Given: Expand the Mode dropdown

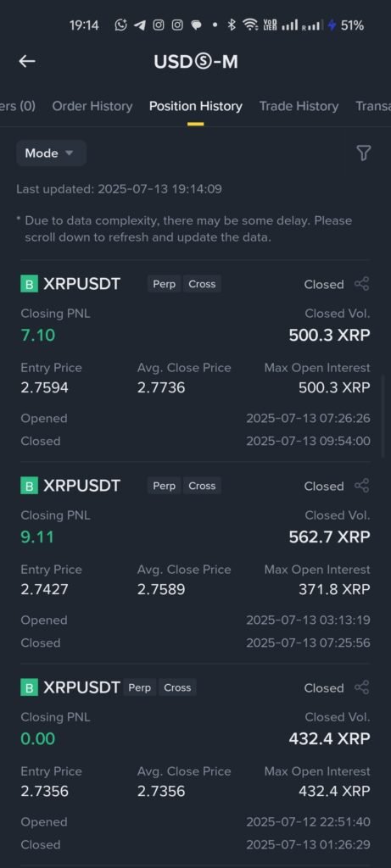Looking at the screenshot, I should click(x=51, y=153).
